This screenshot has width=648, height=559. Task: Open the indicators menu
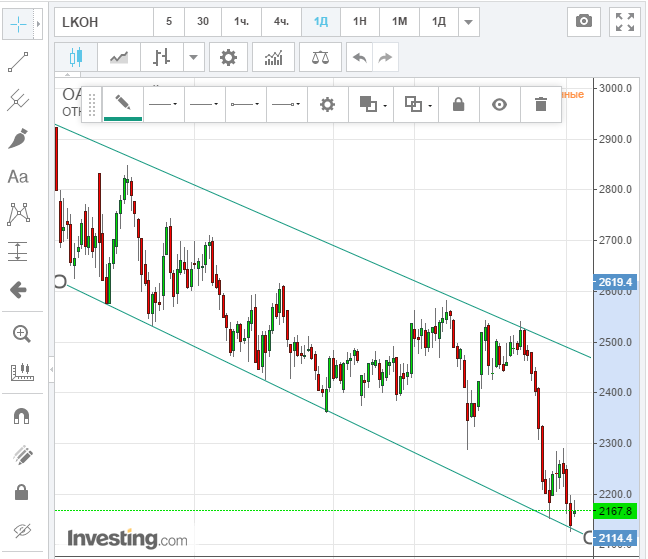click(273, 57)
